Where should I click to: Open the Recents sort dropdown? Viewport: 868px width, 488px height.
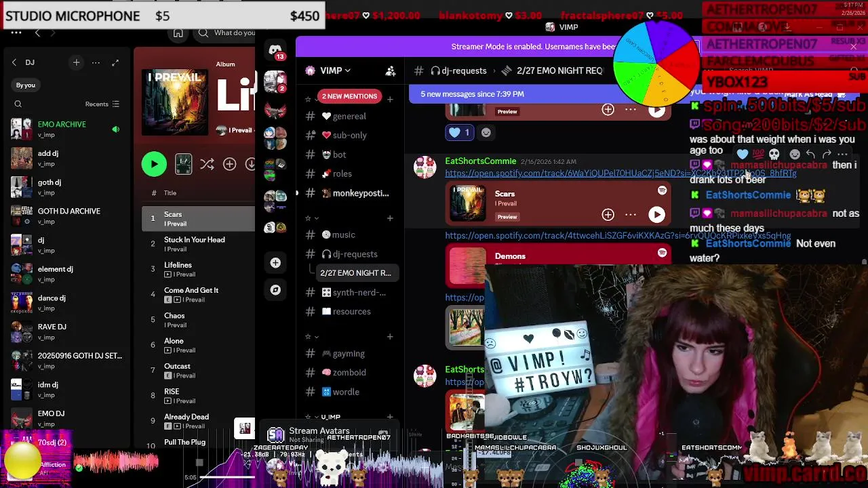(102, 104)
